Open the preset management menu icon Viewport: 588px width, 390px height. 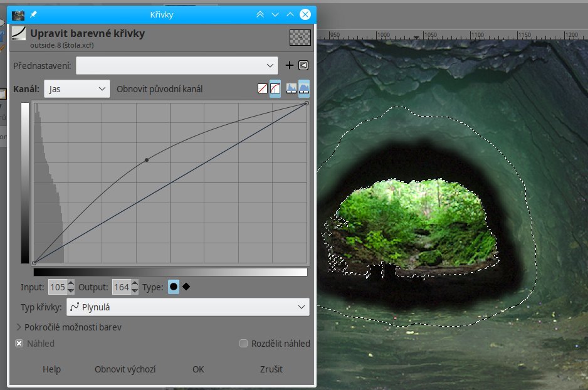[303, 65]
